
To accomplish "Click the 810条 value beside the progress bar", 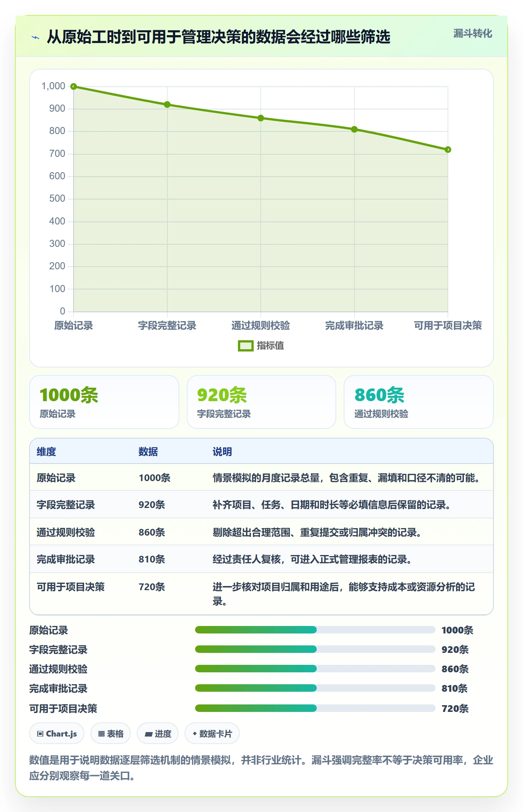I will point(455,688).
